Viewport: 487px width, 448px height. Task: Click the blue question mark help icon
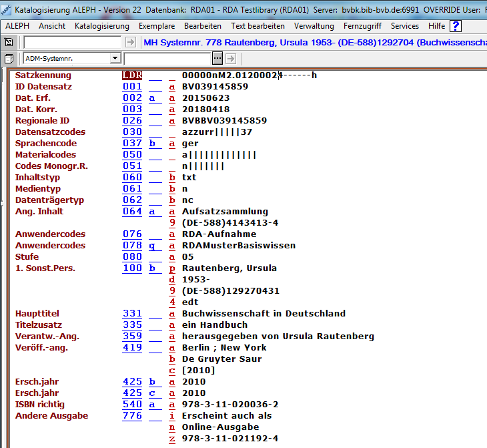click(x=456, y=26)
